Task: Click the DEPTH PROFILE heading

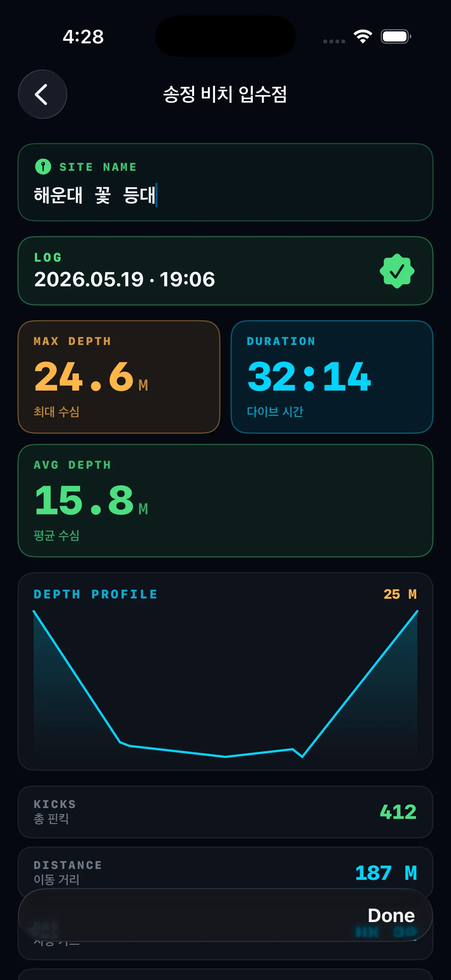Action: [x=95, y=594]
